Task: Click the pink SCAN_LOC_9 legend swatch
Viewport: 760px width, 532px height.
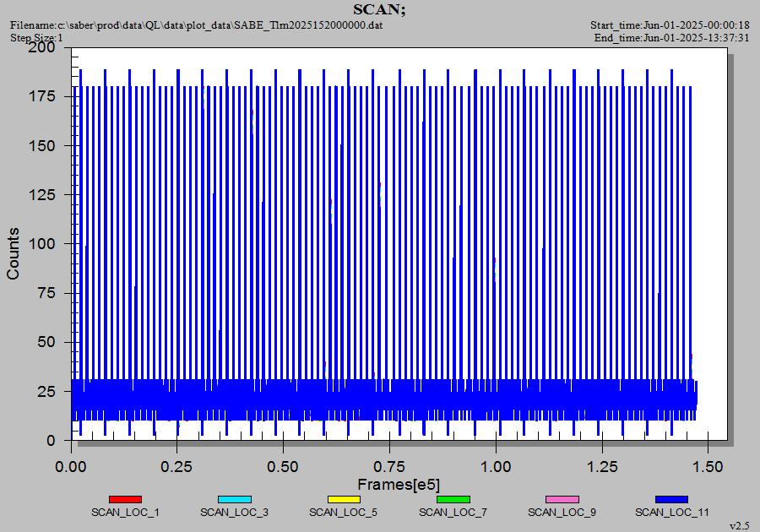Action: [562, 500]
